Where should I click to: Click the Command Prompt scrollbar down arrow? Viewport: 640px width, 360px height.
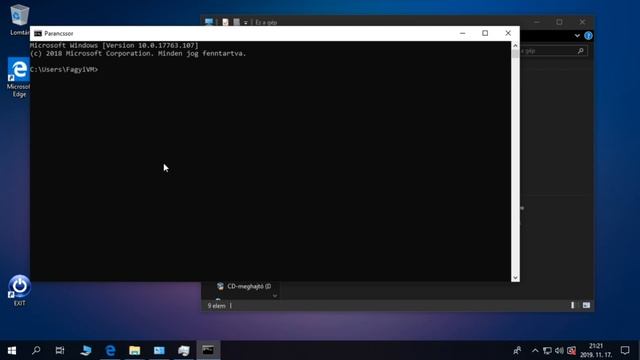(515, 278)
